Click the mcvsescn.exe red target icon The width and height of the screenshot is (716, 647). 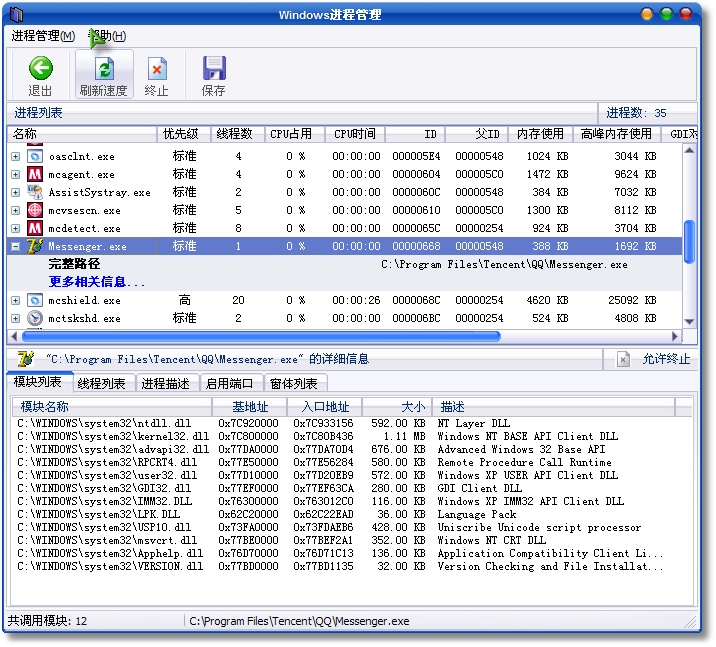(x=35, y=210)
